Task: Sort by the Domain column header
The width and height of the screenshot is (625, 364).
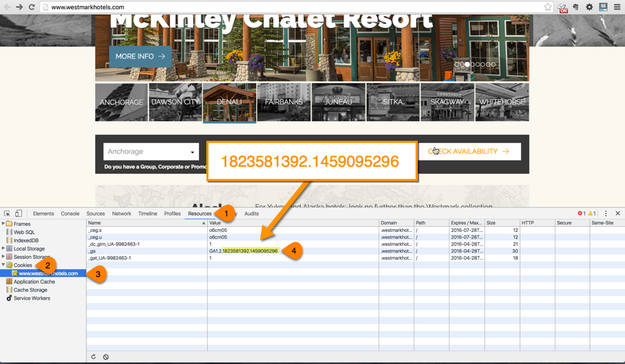Action: coord(396,223)
